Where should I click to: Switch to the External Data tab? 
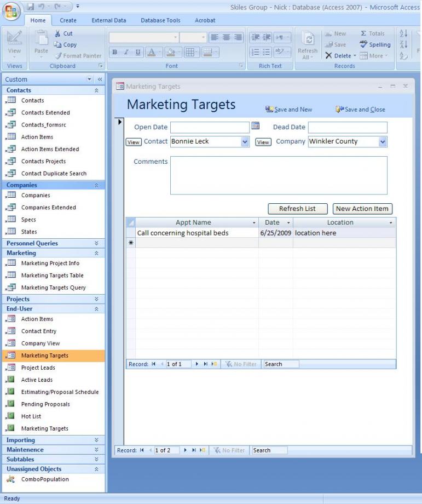pyautogui.click(x=109, y=20)
